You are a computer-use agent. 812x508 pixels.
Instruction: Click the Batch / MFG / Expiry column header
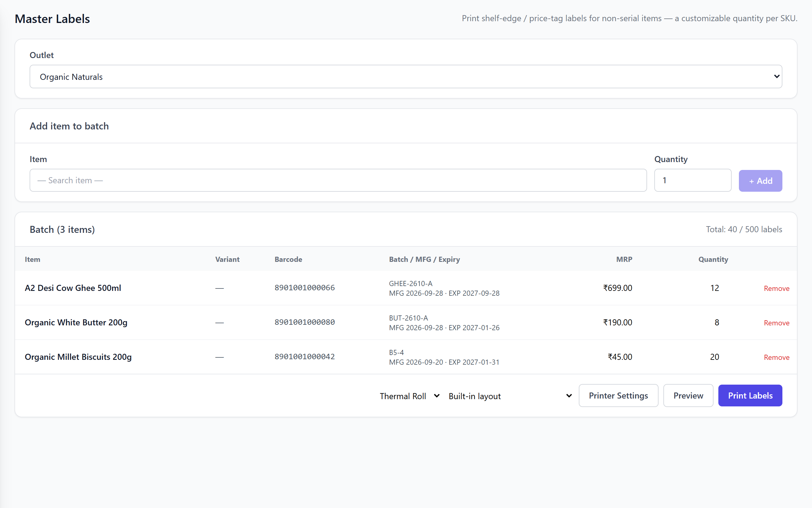click(x=424, y=259)
